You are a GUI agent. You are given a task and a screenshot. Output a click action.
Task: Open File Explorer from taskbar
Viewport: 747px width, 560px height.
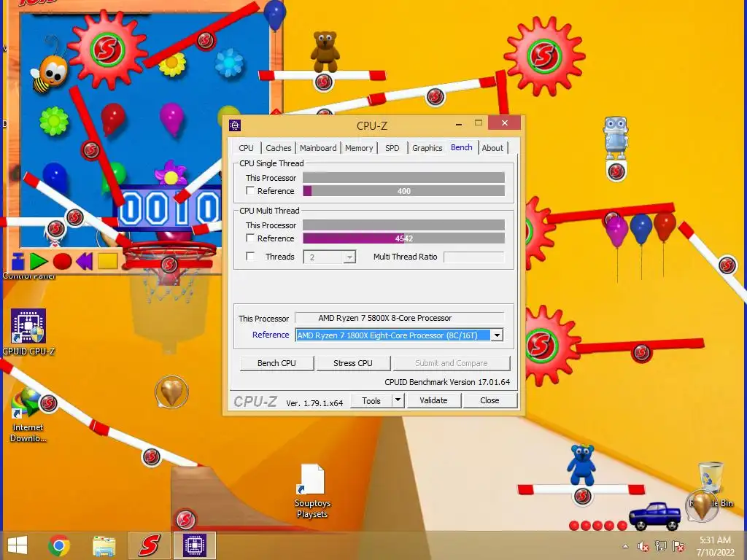point(104,546)
